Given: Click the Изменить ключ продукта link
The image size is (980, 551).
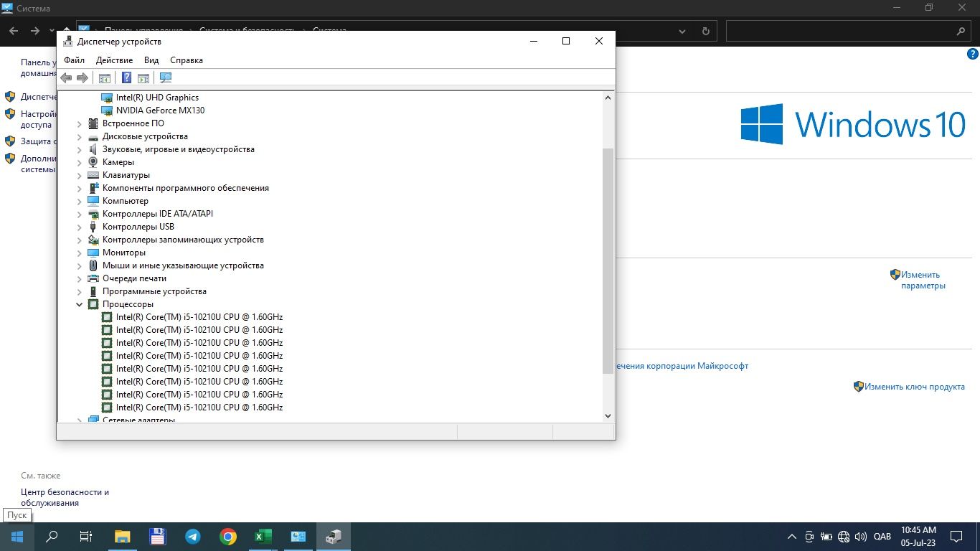Looking at the screenshot, I should 914,386.
